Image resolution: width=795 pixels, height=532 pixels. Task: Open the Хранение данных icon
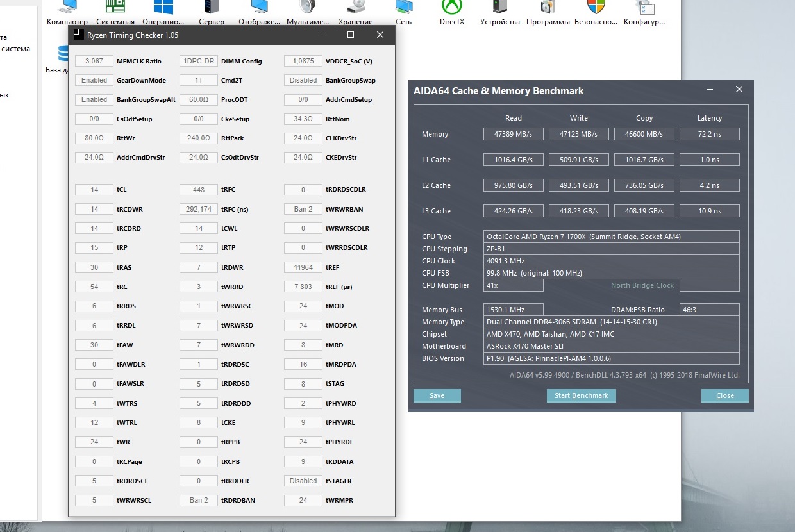[355, 13]
